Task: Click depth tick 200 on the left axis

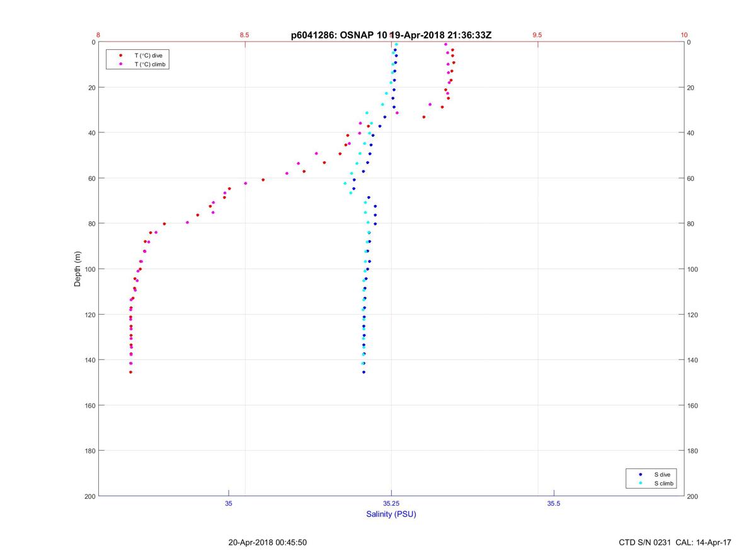Action: (x=89, y=496)
